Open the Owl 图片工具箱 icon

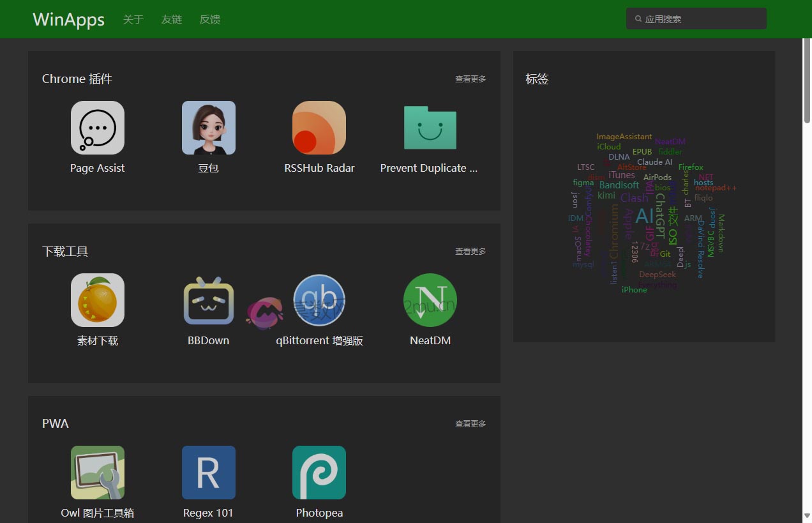tap(97, 473)
